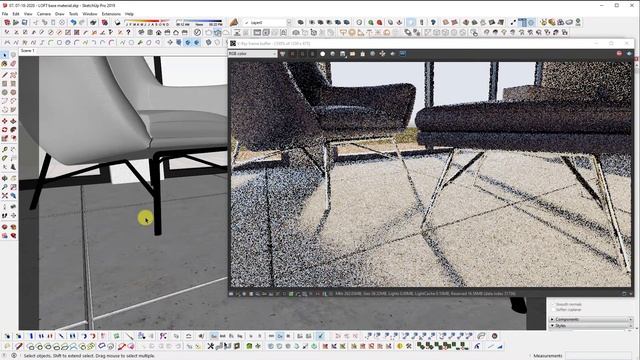
Task: Click the shadow time-of-day slider
Action: point(199,21)
